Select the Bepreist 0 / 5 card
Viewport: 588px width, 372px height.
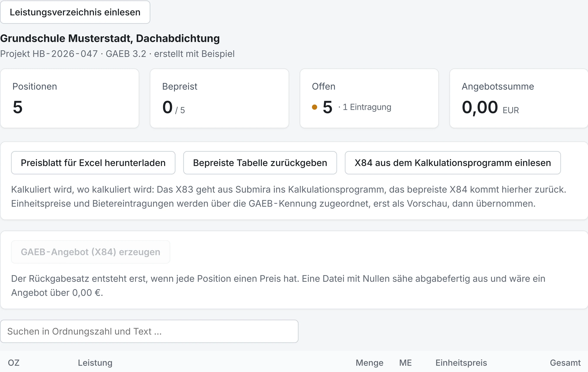[219, 98]
